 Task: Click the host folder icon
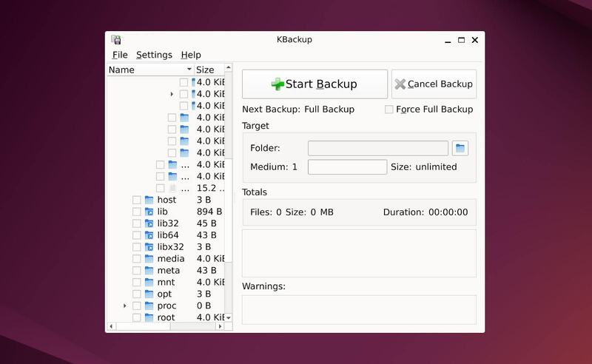[149, 200]
